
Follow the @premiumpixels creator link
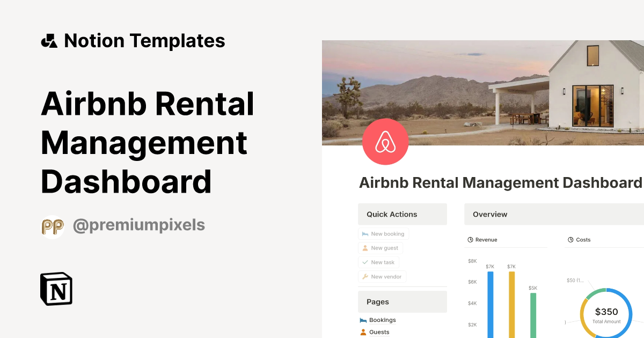tap(138, 225)
